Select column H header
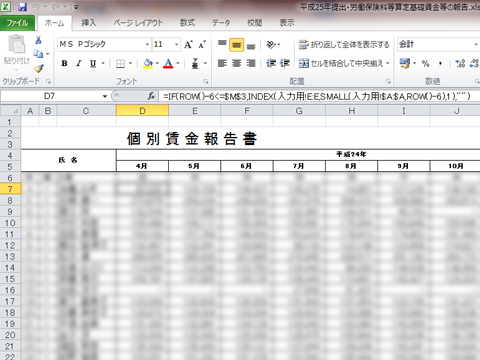This screenshot has width=480, height=360. coord(351,111)
